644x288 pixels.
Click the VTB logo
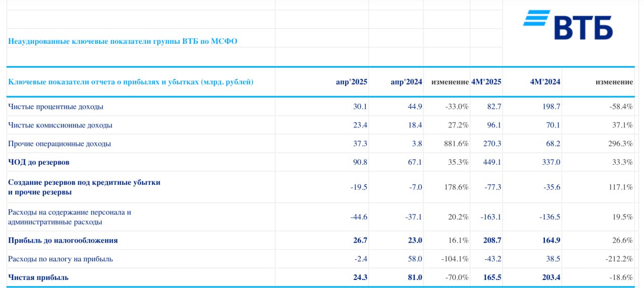[568, 25]
